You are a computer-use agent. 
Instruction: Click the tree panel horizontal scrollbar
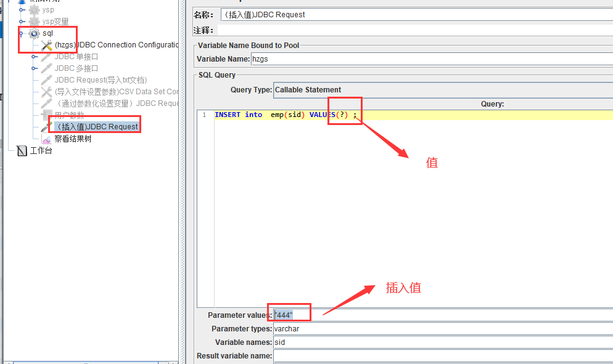click(x=86, y=362)
